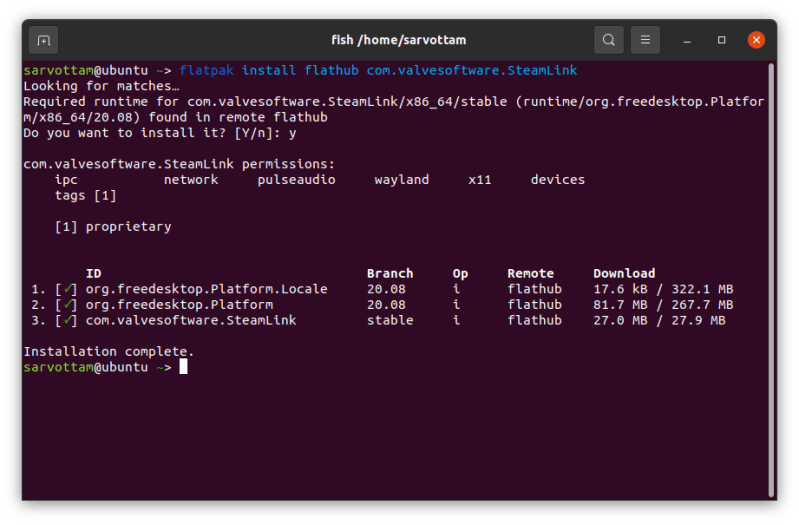
Task: Open the hamburger menu
Action: (x=645, y=40)
